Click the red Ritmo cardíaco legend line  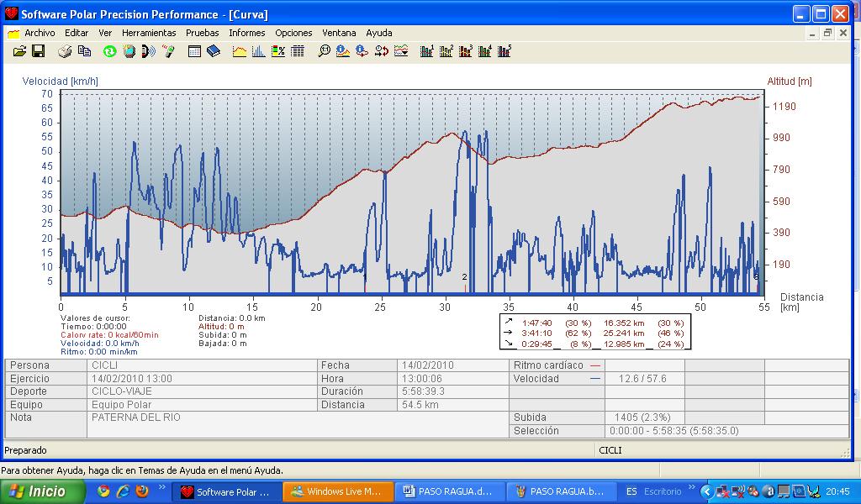[595, 365]
